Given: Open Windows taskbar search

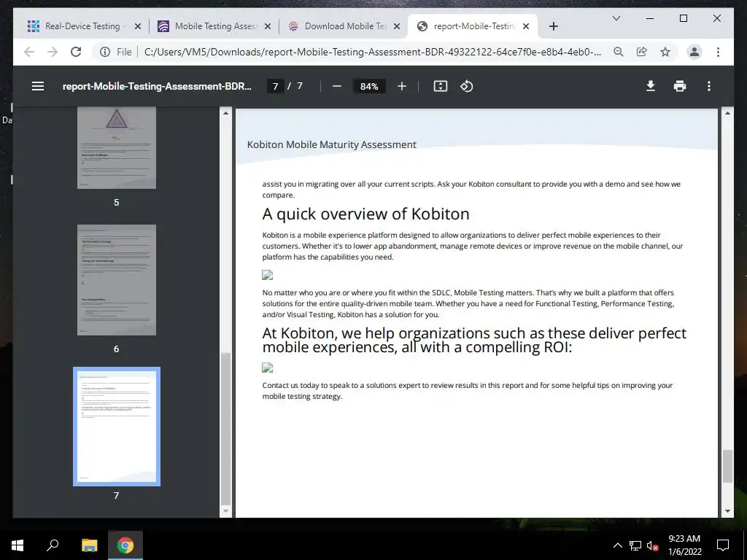Looking at the screenshot, I should pyautogui.click(x=53, y=545).
